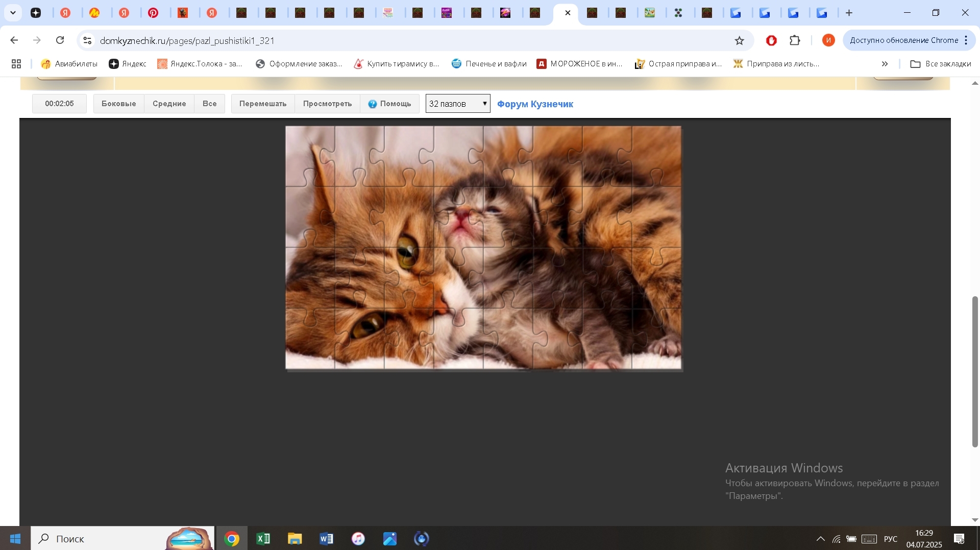Open the blue photo app in taskbar
Viewport: 980px width, 550px height.
tap(390, 539)
